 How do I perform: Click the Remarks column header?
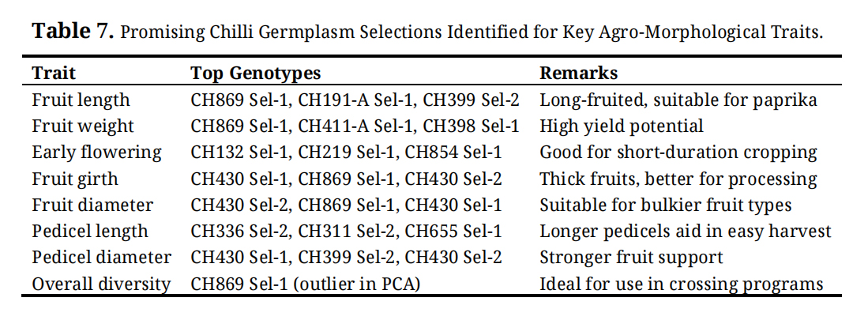tap(578, 73)
